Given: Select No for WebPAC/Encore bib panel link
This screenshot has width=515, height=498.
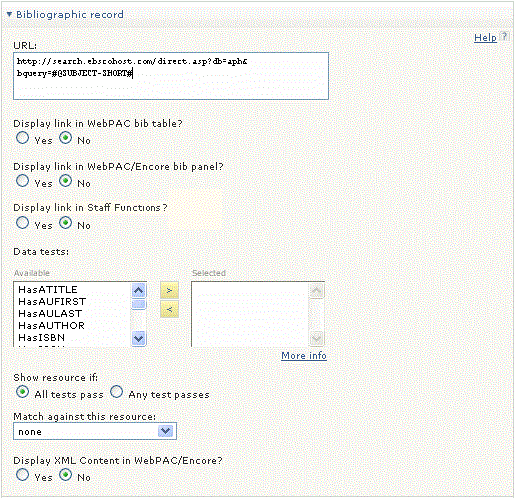Looking at the screenshot, I should (x=65, y=181).
